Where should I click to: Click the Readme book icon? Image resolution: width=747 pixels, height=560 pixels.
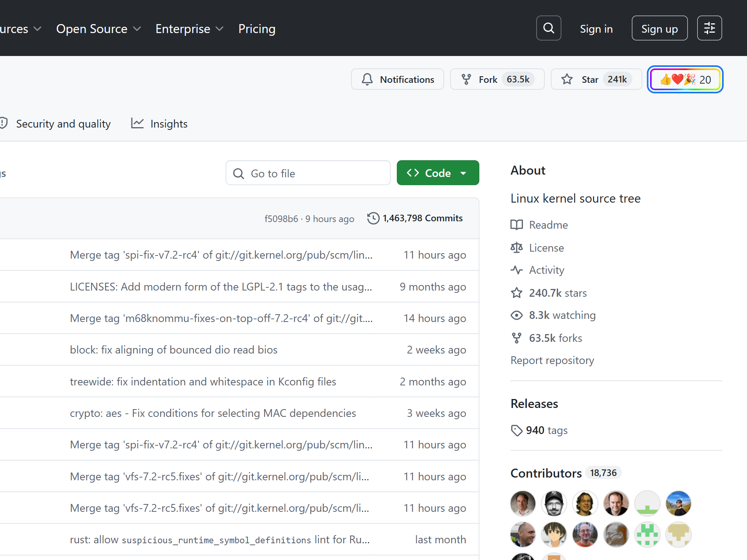pyautogui.click(x=517, y=225)
